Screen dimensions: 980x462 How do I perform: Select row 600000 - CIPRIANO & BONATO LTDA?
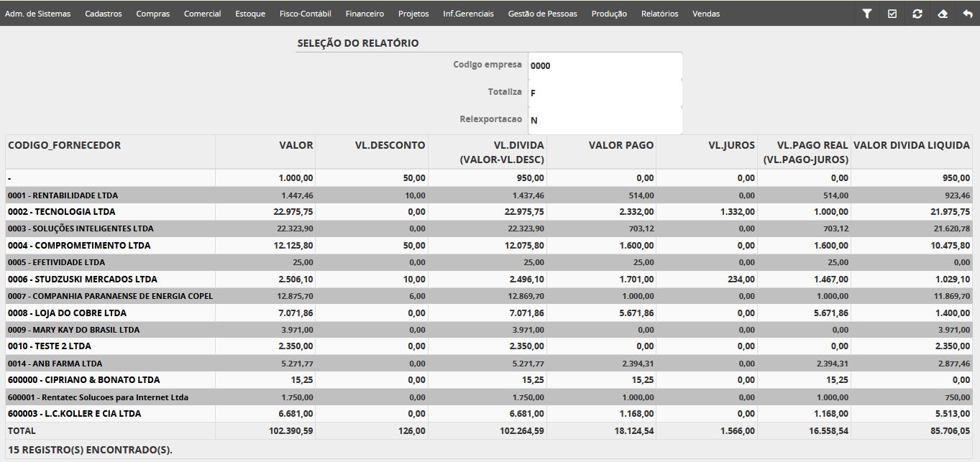click(x=489, y=380)
